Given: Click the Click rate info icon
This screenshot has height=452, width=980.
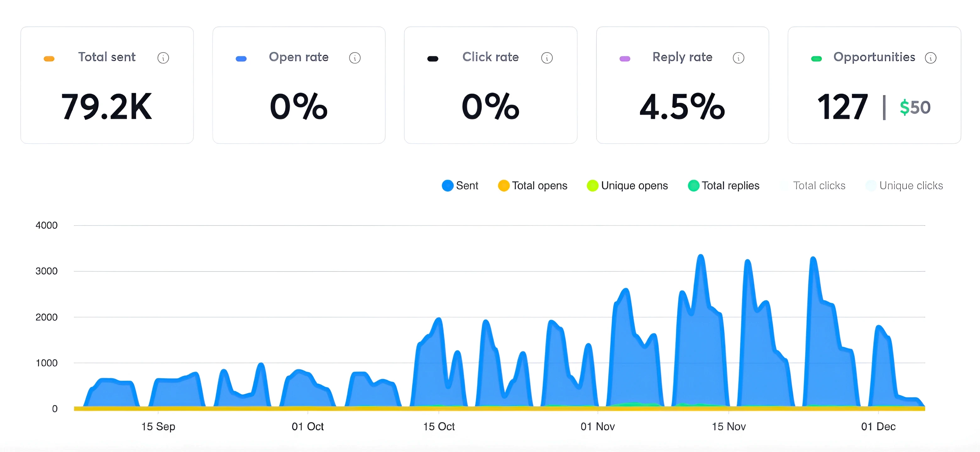Looking at the screenshot, I should click(x=547, y=58).
